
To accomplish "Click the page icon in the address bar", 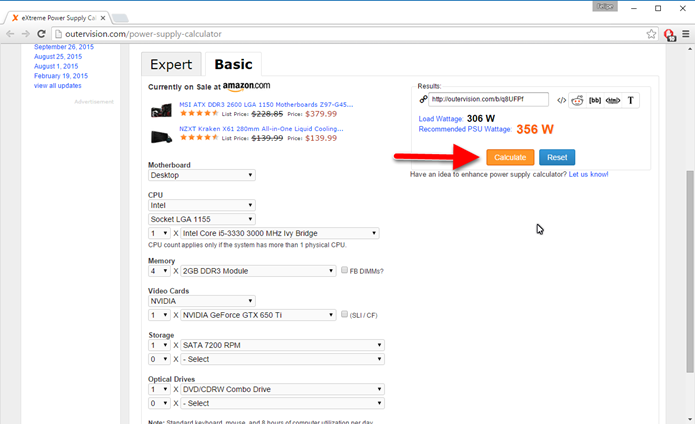I will 58,34.
